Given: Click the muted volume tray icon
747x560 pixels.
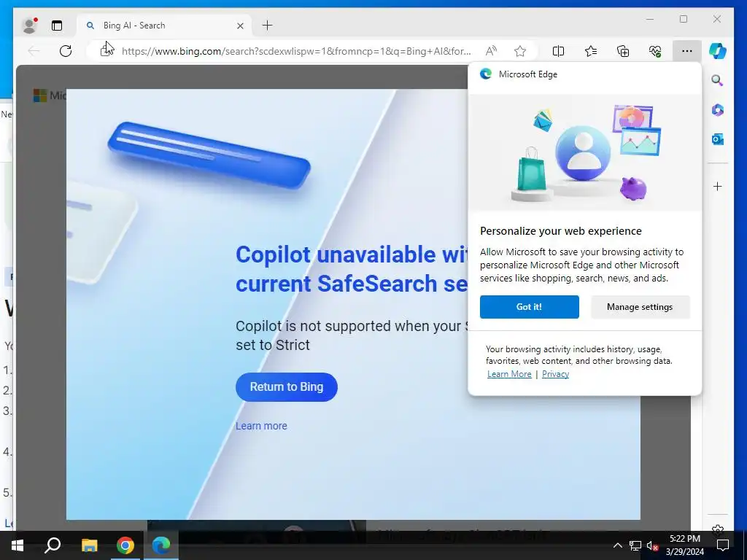Looking at the screenshot, I should (652, 545).
